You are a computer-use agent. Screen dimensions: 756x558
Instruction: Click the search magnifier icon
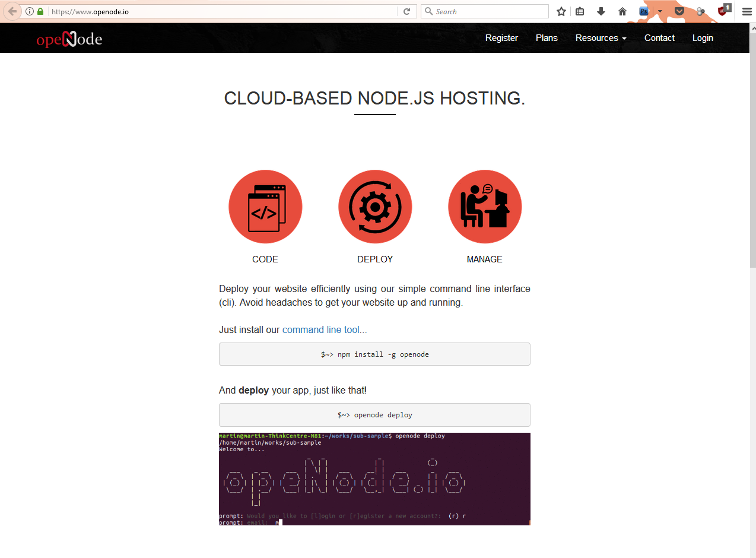429,11
